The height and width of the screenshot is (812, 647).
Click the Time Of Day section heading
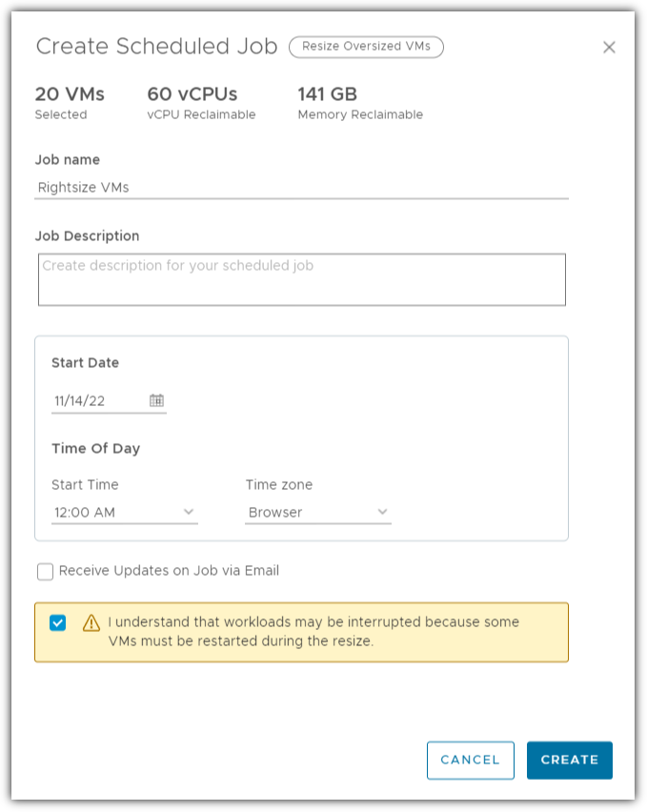click(95, 448)
